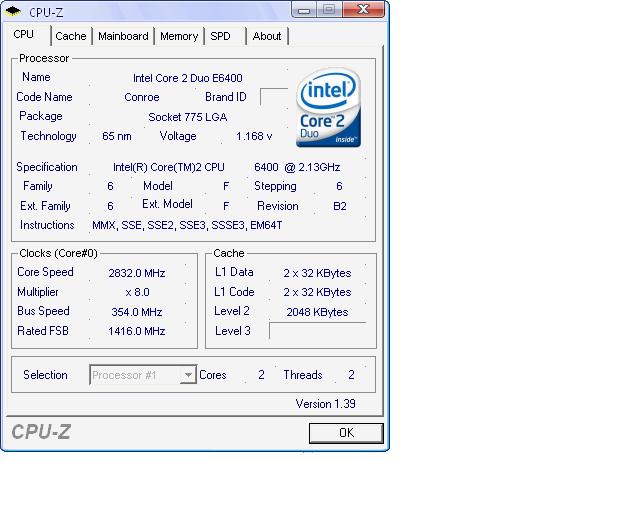The width and height of the screenshot is (640, 512).
Task: Click the package value Socket 775 LGA
Action: (188, 117)
